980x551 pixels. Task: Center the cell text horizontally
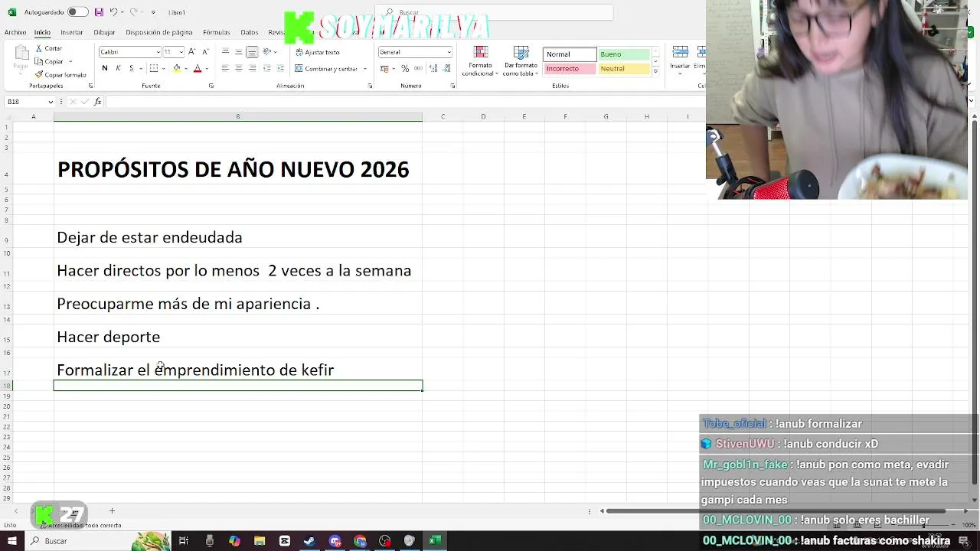tap(238, 68)
